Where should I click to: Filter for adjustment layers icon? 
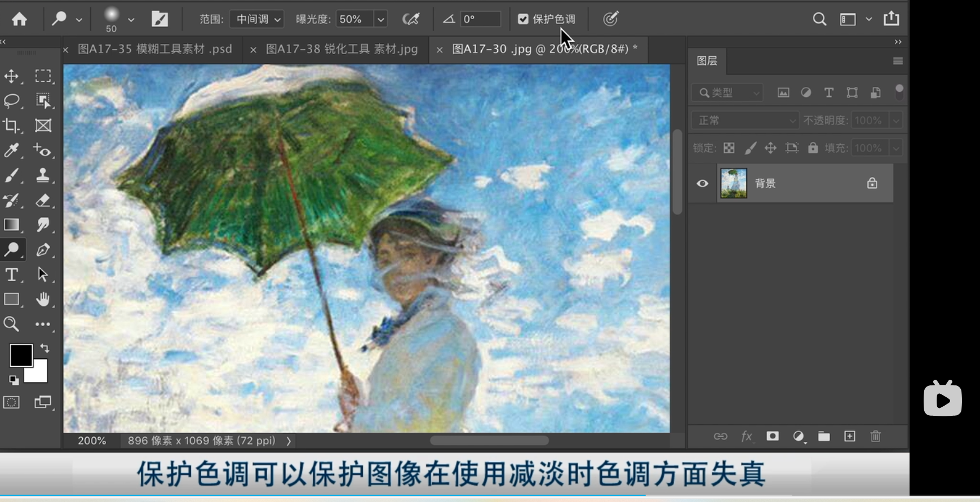click(806, 92)
